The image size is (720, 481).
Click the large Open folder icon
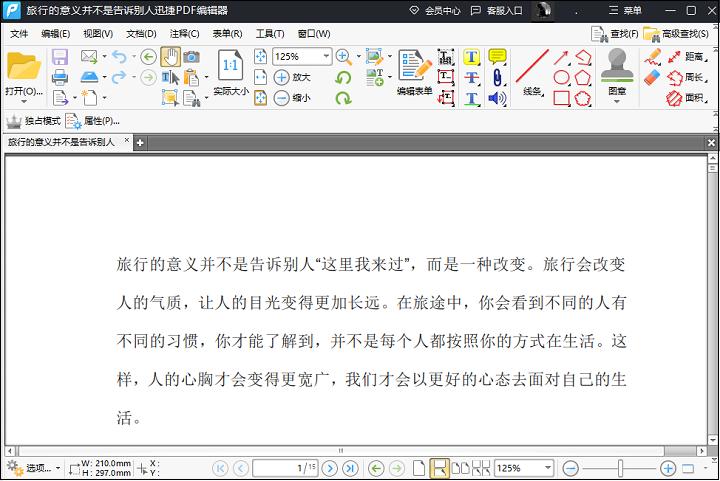point(23,67)
